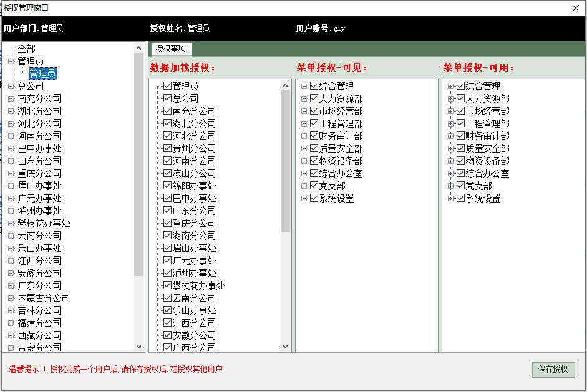Screen dimensions: 587x392
Task: Click the 保存授权 button
Action: 553,370
